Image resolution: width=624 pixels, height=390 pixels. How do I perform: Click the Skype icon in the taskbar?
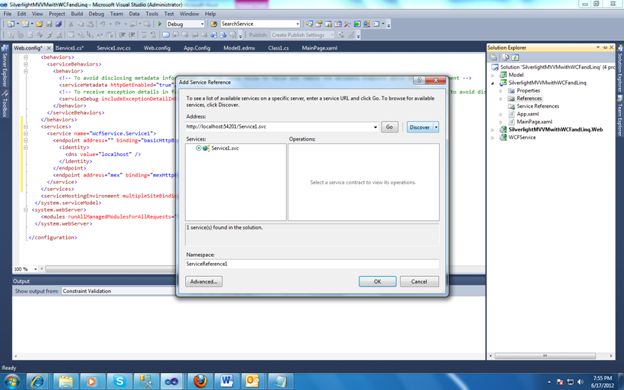coord(119,381)
